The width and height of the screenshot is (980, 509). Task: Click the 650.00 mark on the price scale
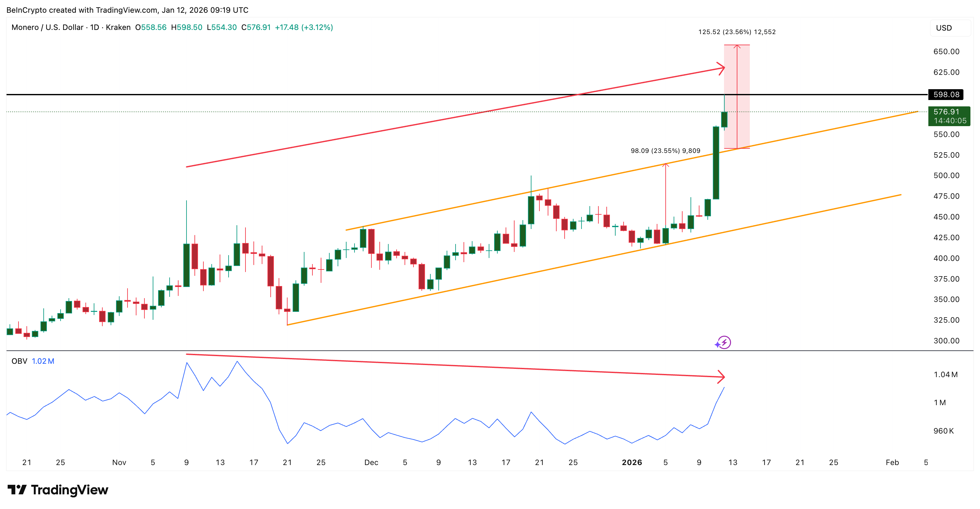tap(946, 52)
